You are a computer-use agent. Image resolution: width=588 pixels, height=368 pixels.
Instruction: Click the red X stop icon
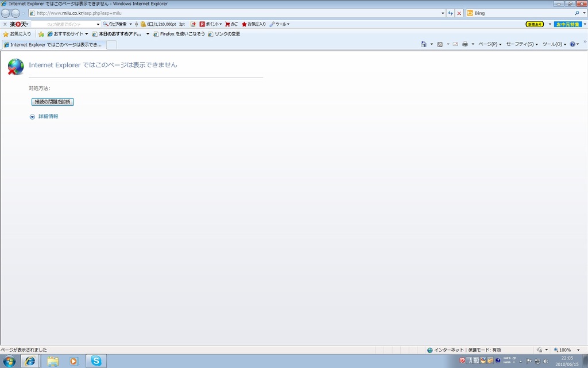coord(459,13)
